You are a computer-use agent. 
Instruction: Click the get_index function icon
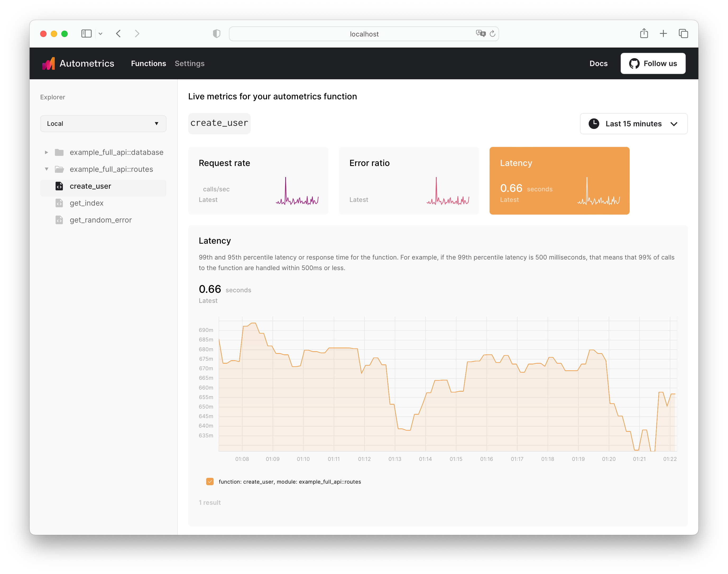point(59,203)
